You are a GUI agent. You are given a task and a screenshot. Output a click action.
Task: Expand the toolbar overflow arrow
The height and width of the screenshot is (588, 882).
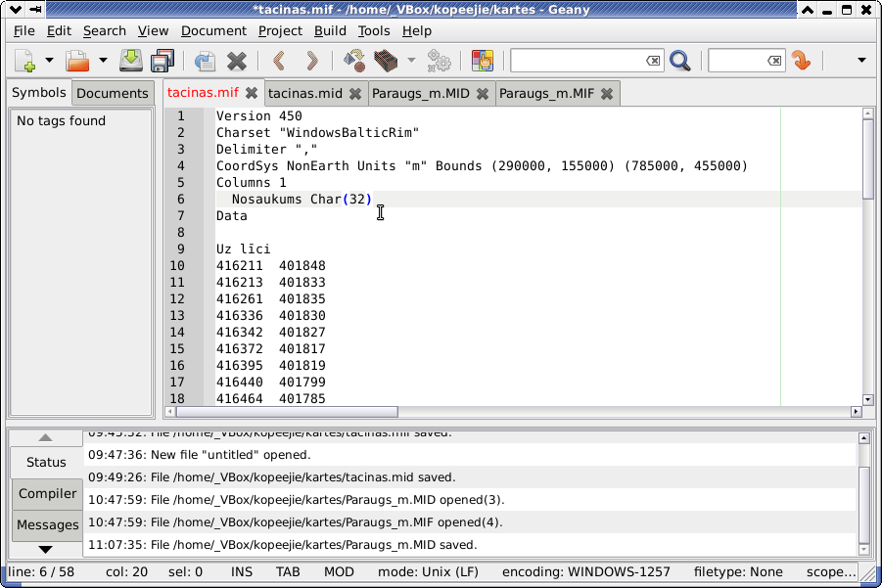(x=861, y=60)
